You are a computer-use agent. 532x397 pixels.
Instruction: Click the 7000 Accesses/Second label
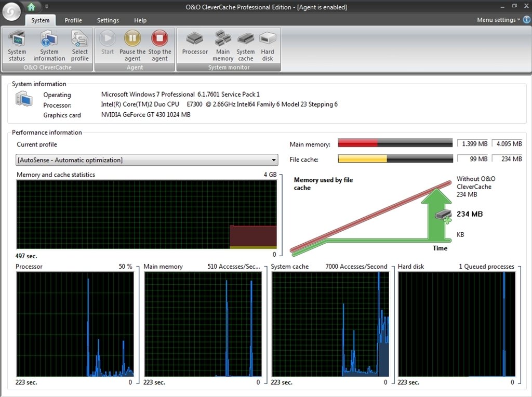[x=356, y=267]
